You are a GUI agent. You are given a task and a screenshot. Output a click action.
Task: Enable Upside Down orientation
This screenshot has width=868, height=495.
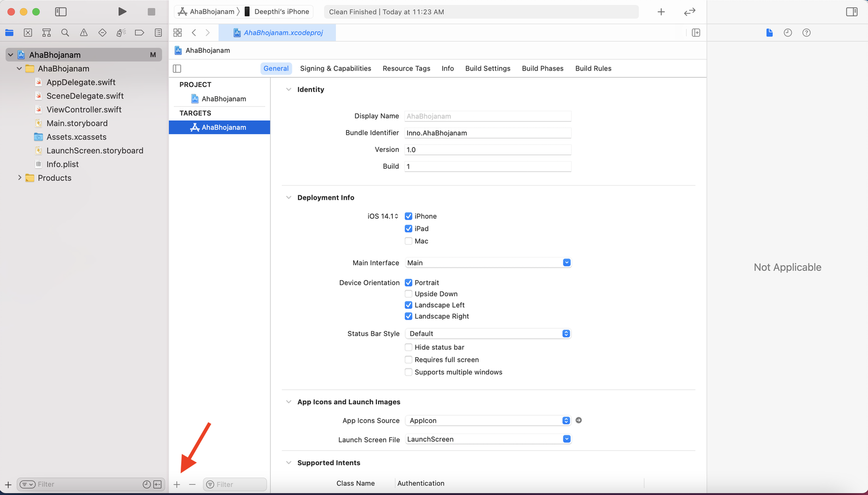(409, 294)
